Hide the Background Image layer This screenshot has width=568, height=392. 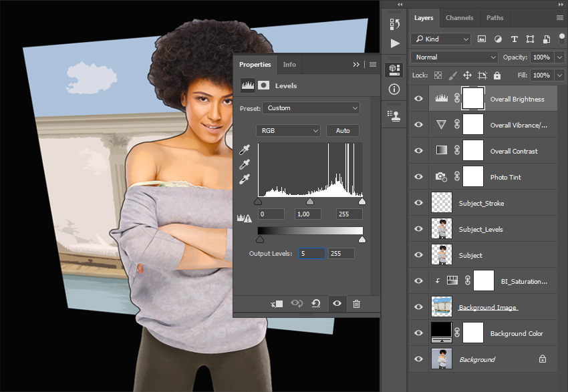pyautogui.click(x=418, y=307)
